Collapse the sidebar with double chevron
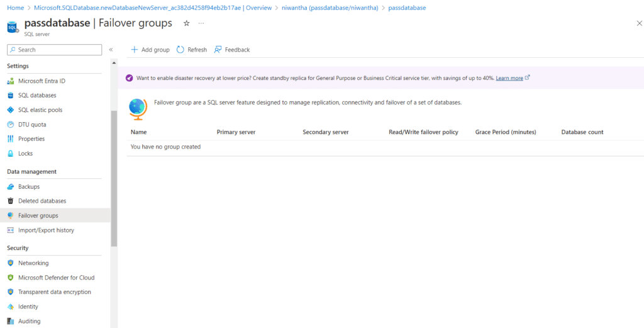 click(111, 50)
